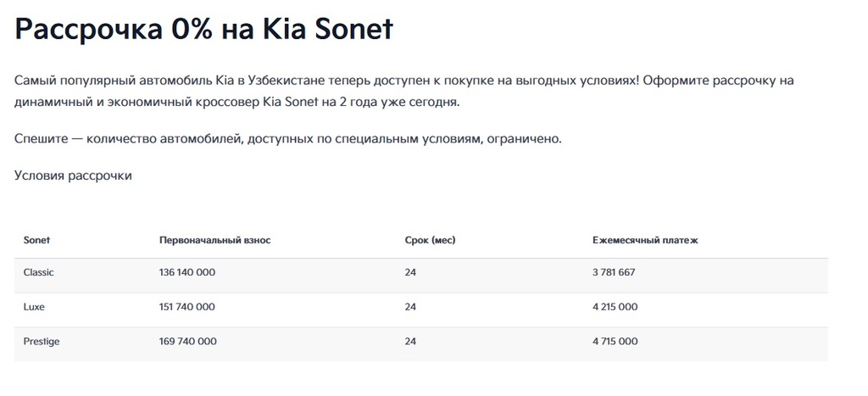Select the Luxe trim row label
This screenshot has height=396, width=868.
[x=34, y=307]
